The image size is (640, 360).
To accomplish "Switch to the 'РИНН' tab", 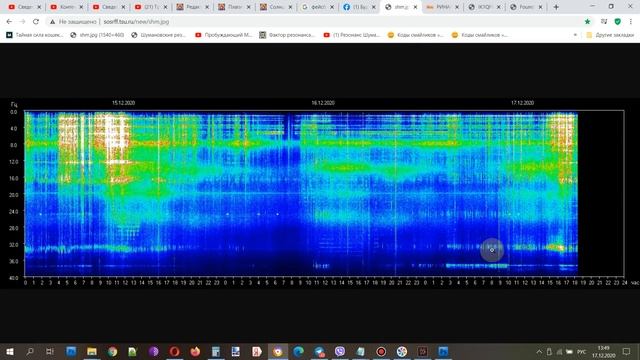I will pos(442,7).
